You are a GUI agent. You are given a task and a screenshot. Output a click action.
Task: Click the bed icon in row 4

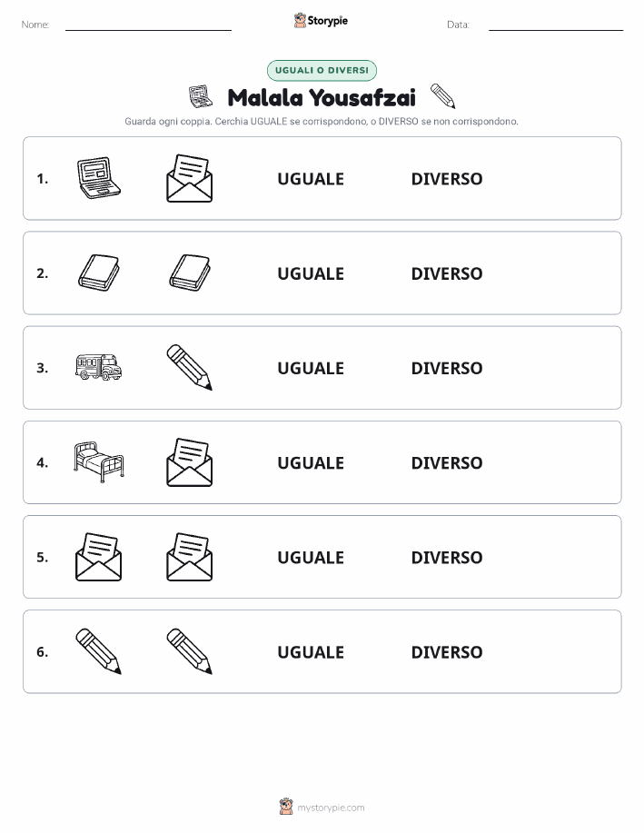99,461
